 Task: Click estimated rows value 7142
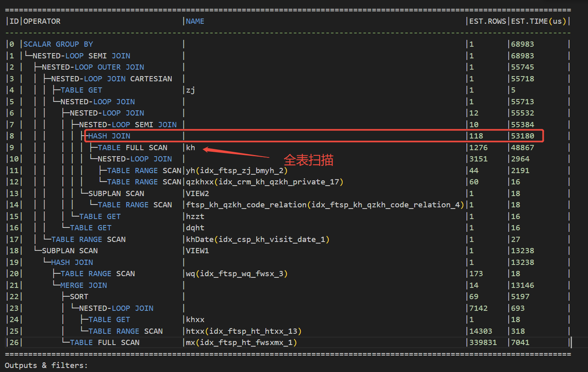click(479, 308)
